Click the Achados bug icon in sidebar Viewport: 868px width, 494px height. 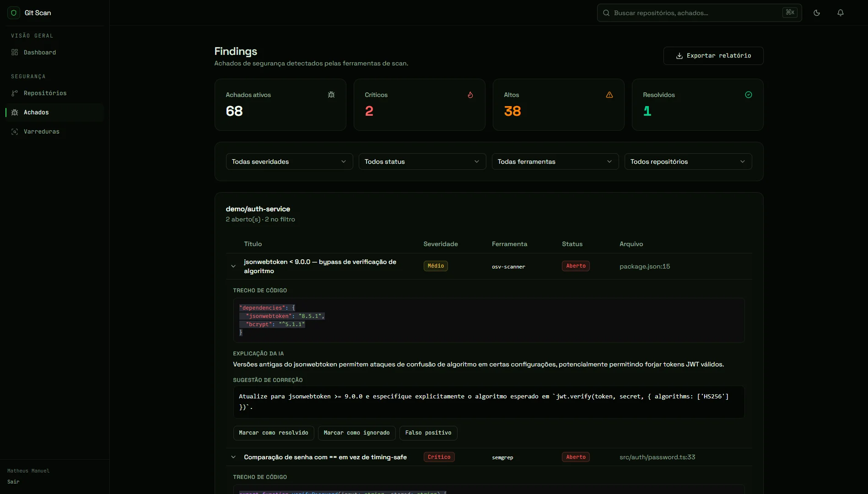(15, 113)
